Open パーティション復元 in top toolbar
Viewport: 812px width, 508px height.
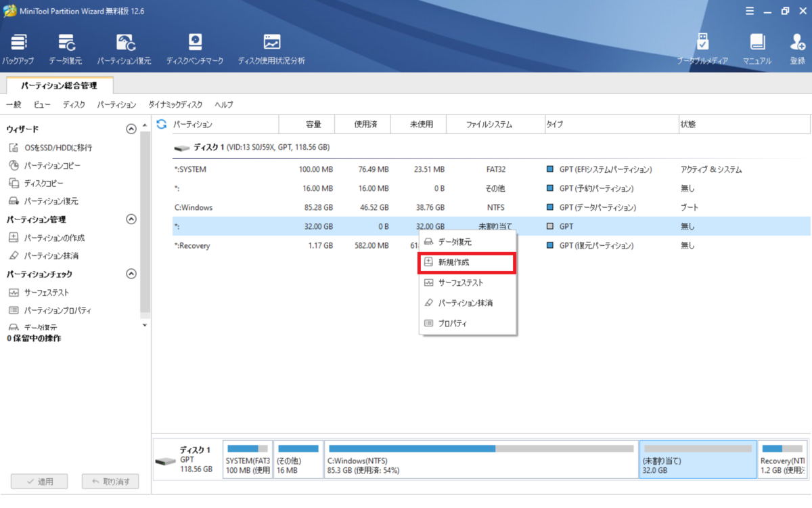pyautogui.click(x=125, y=49)
